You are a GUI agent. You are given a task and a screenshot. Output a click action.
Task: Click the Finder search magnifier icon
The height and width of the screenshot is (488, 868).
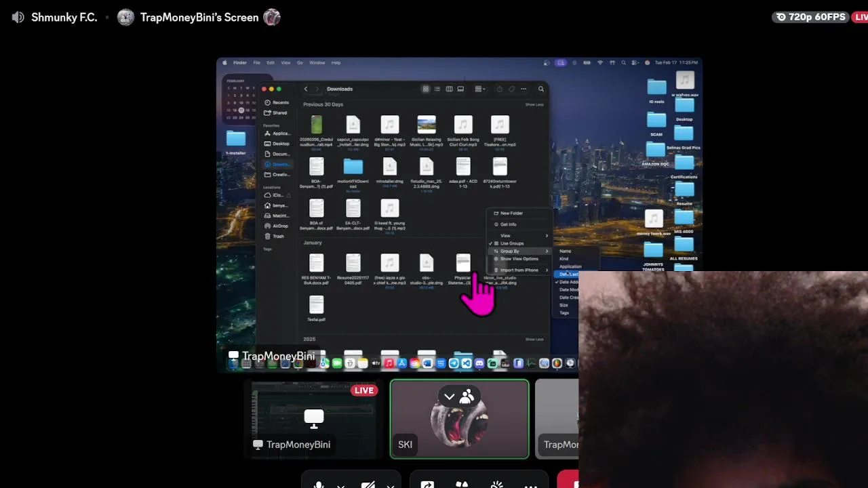[541, 89]
